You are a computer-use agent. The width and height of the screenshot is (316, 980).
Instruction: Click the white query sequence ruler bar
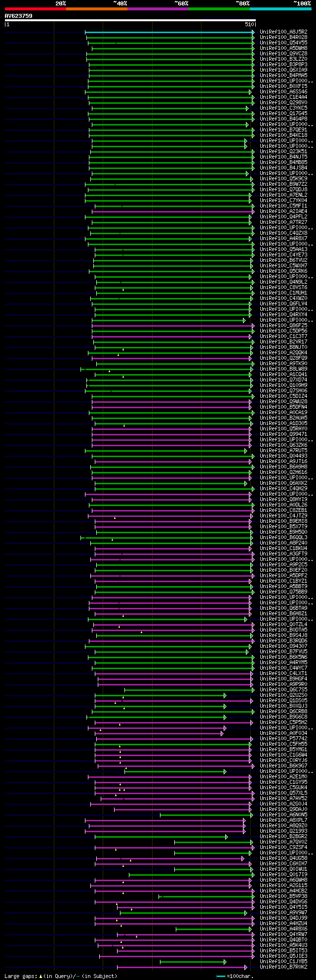(130, 20)
